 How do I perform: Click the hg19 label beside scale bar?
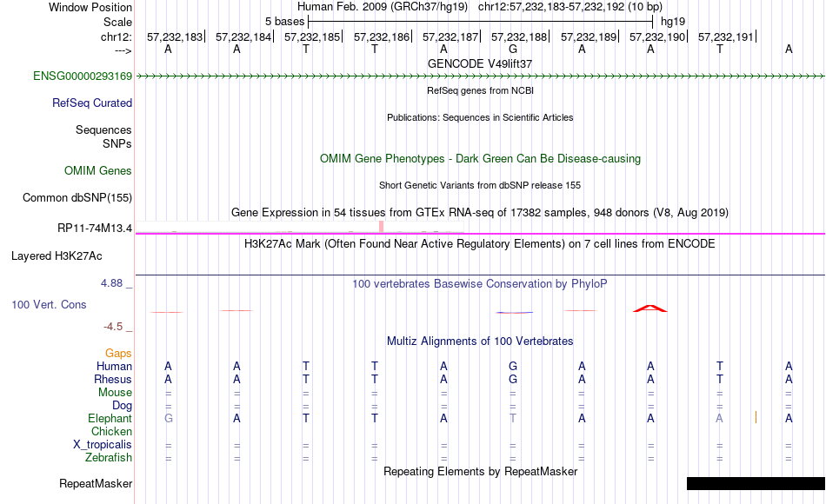(x=673, y=22)
